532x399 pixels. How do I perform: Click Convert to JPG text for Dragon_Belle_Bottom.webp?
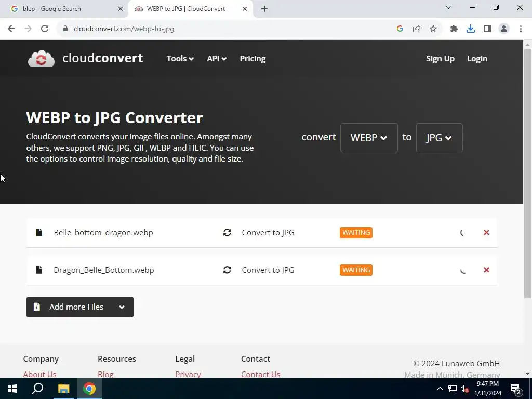pos(268,270)
